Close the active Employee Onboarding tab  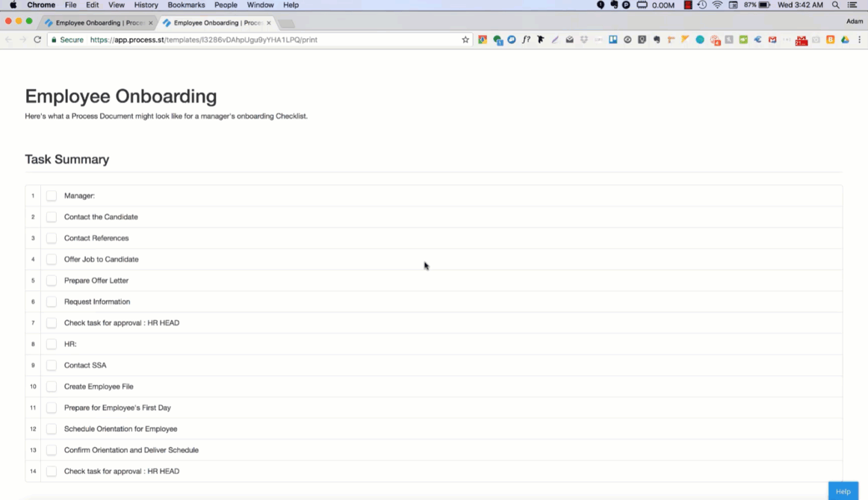[x=268, y=22]
